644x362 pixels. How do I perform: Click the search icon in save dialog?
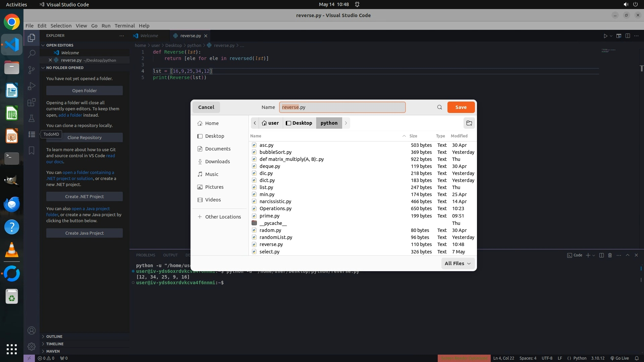tap(439, 107)
